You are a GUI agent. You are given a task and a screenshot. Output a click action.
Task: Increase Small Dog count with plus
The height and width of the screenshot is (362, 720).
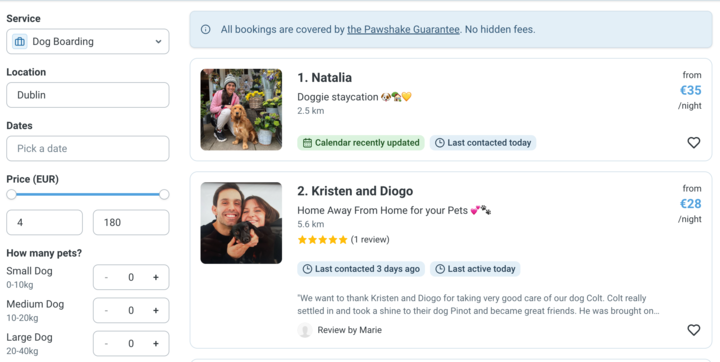point(156,277)
